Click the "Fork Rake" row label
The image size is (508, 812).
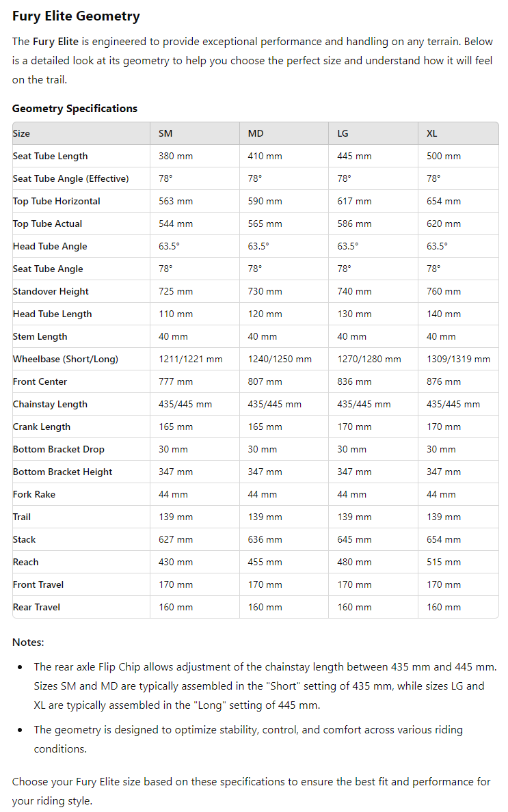coord(34,494)
